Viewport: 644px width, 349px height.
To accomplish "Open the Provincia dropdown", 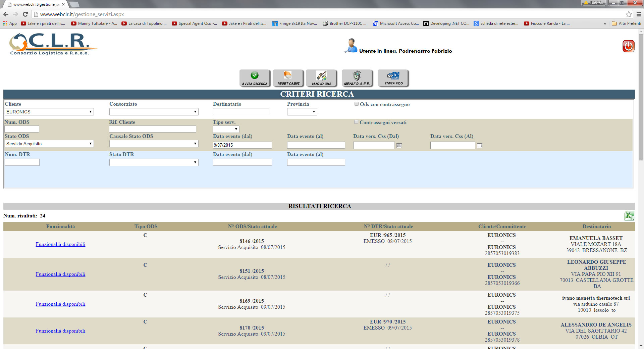I will (302, 112).
